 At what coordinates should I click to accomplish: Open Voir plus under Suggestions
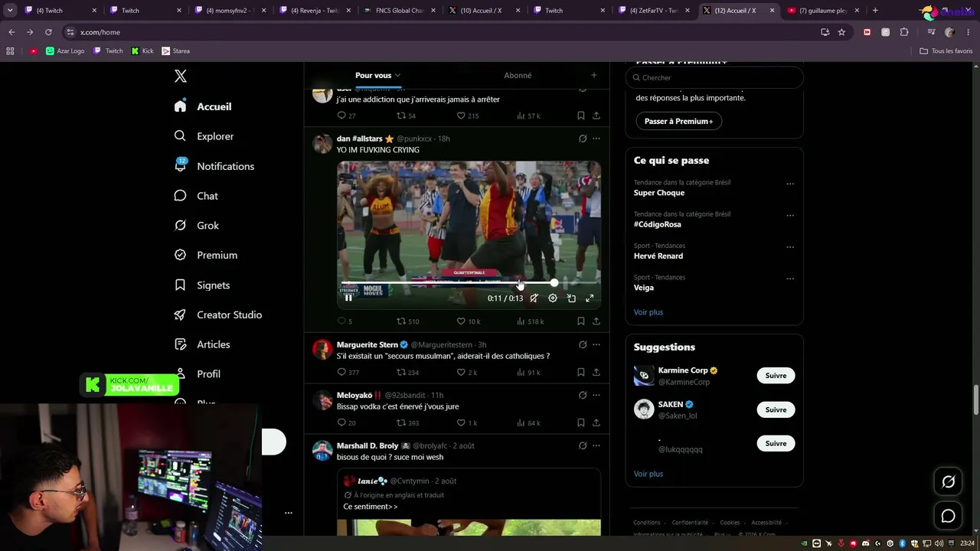(648, 474)
